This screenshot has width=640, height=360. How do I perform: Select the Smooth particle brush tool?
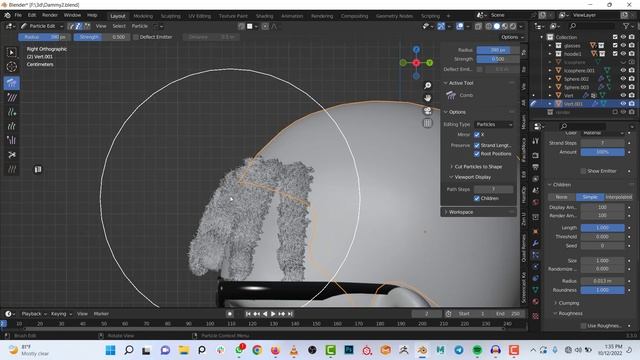click(11, 98)
